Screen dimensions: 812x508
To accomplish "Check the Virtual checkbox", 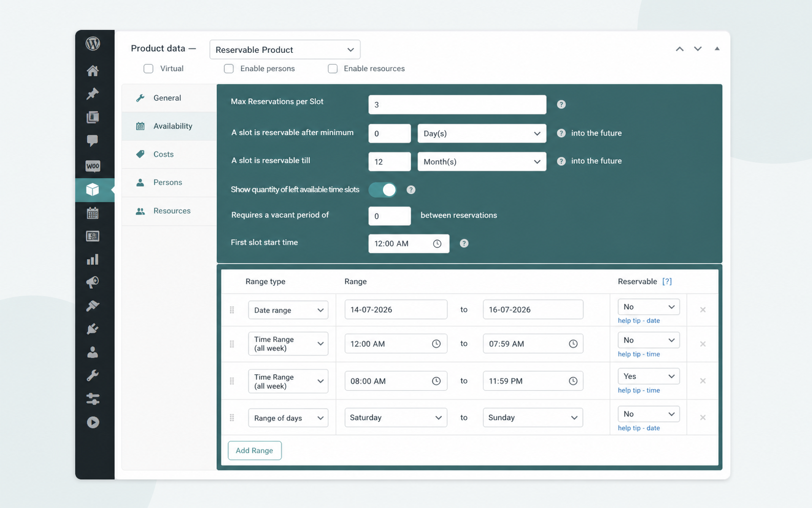I will tap(148, 69).
